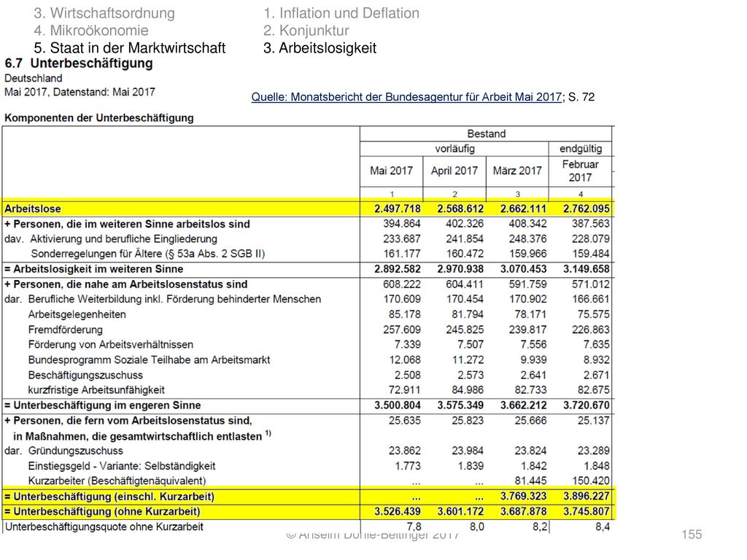The image size is (747, 560).
Task: Select outline item '4. Mikroökonomie'
Action: pos(91,31)
